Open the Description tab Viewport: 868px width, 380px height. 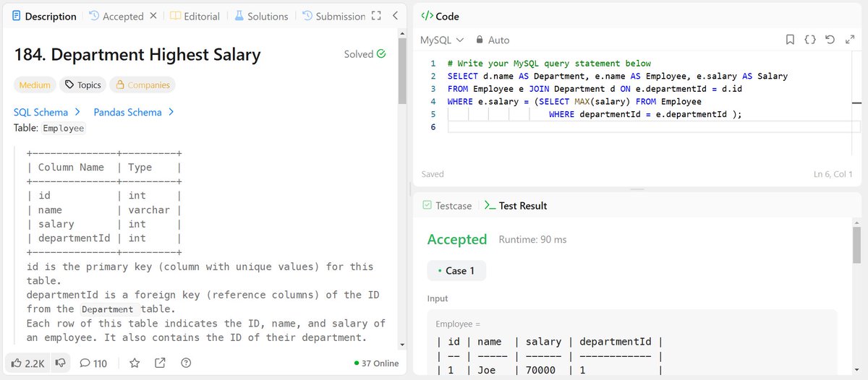point(44,16)
